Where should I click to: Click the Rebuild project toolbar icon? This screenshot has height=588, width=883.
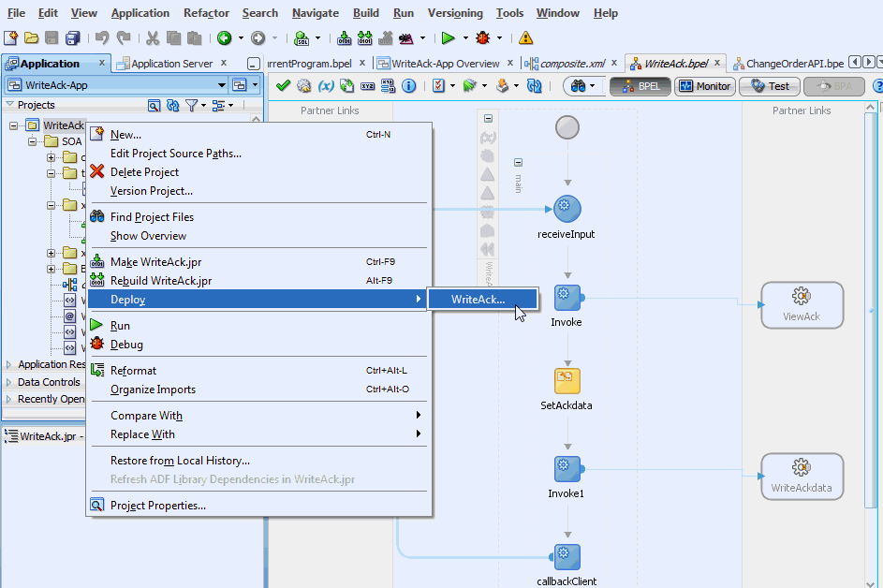tap(365, 37)
